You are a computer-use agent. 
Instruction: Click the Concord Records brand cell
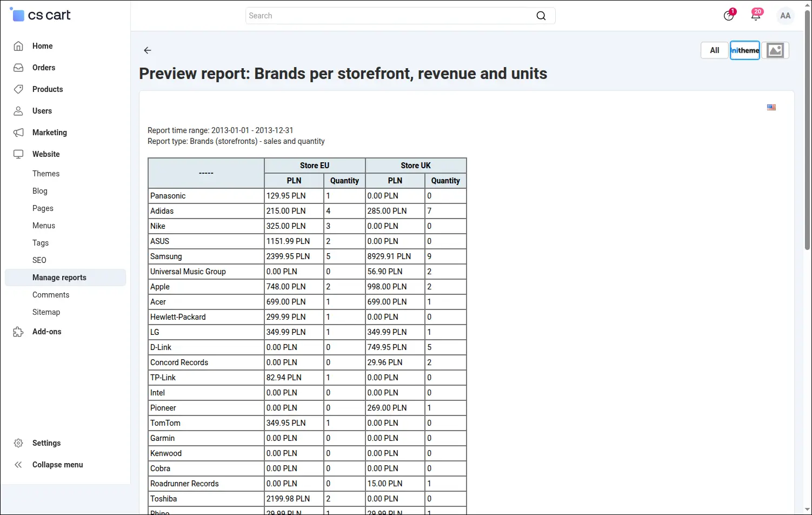(206, 362)
